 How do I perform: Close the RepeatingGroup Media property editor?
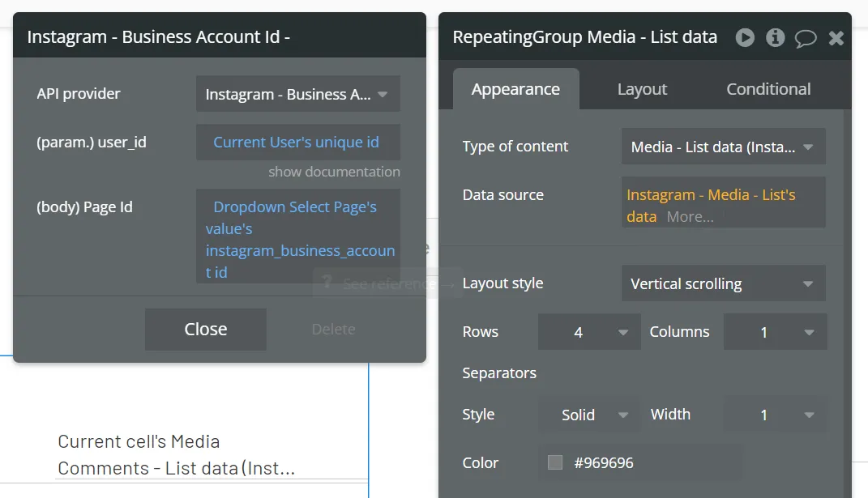(836, 37)
